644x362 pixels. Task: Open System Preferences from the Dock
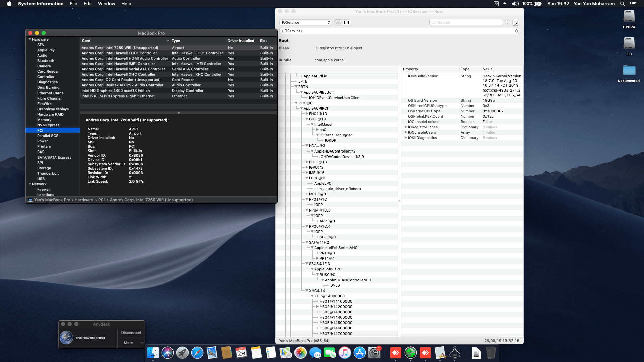pos(374,353)
